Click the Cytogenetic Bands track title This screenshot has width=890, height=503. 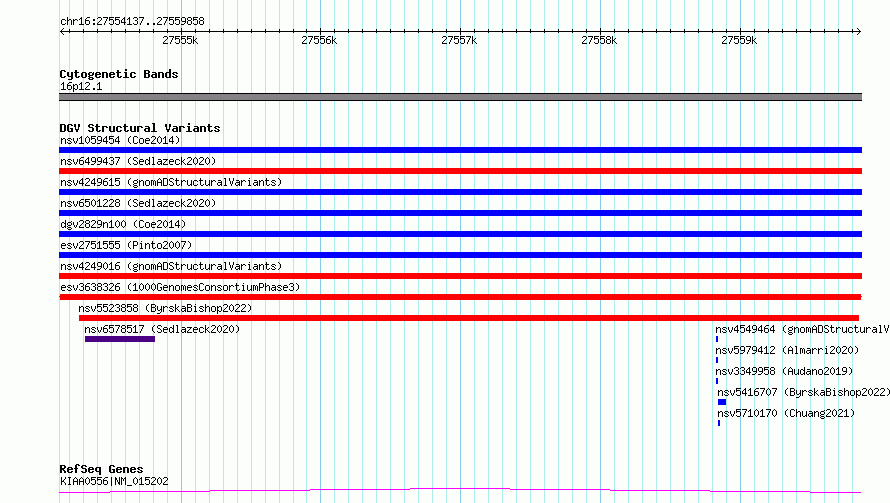coord(119,74)
